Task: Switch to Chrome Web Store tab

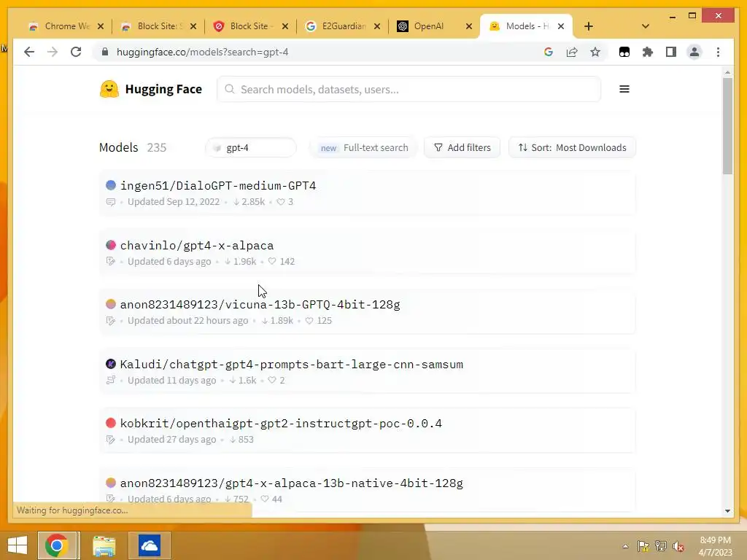Action: coord(66,26)
